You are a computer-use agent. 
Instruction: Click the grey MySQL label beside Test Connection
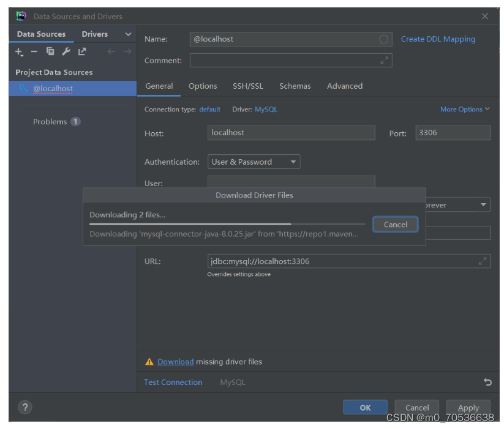(233, 382)
